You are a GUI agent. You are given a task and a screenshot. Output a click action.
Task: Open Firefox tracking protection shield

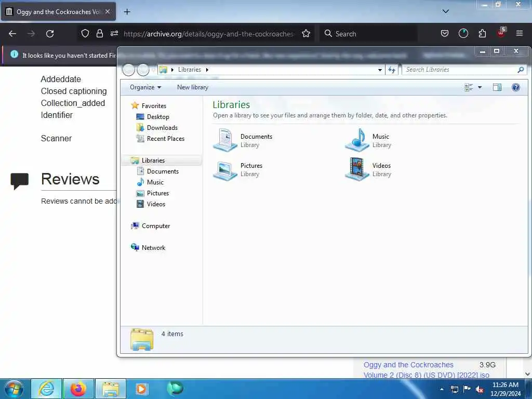point(85,33)
